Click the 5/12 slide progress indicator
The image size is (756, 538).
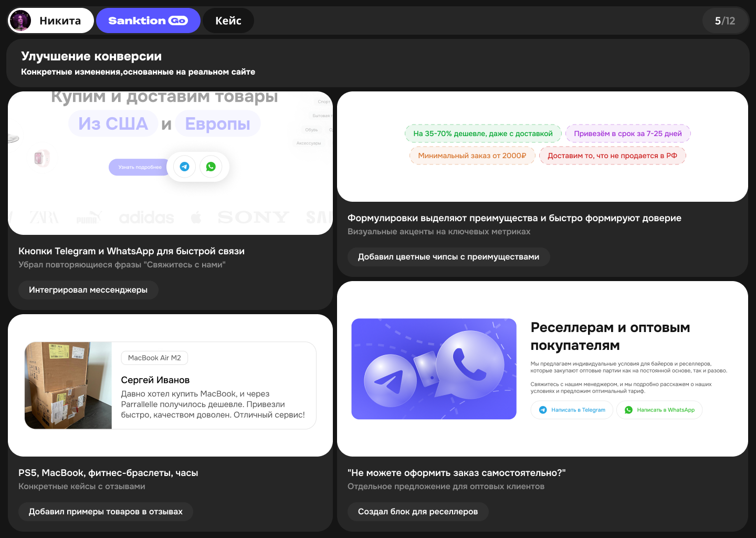click(x=726, y=20)
